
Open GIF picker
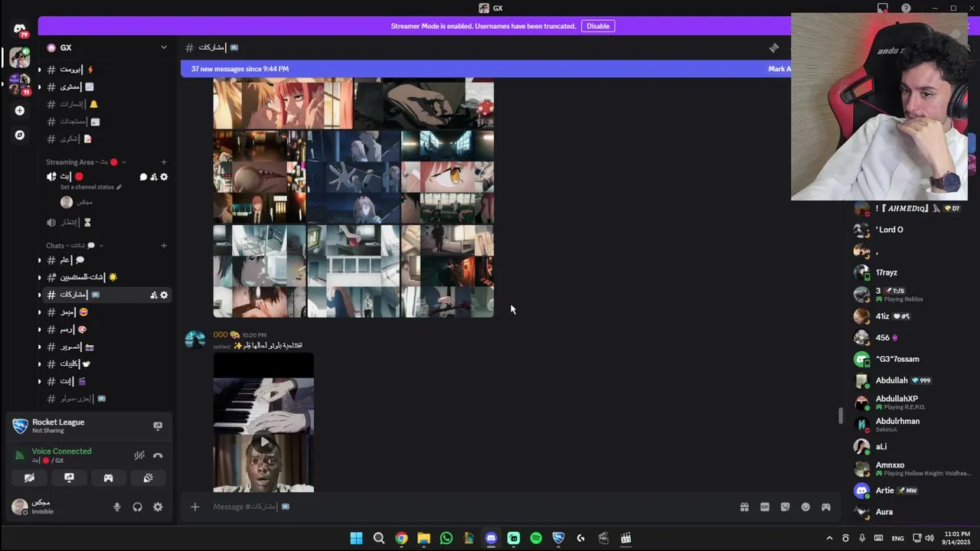click(x=764, y=507)
